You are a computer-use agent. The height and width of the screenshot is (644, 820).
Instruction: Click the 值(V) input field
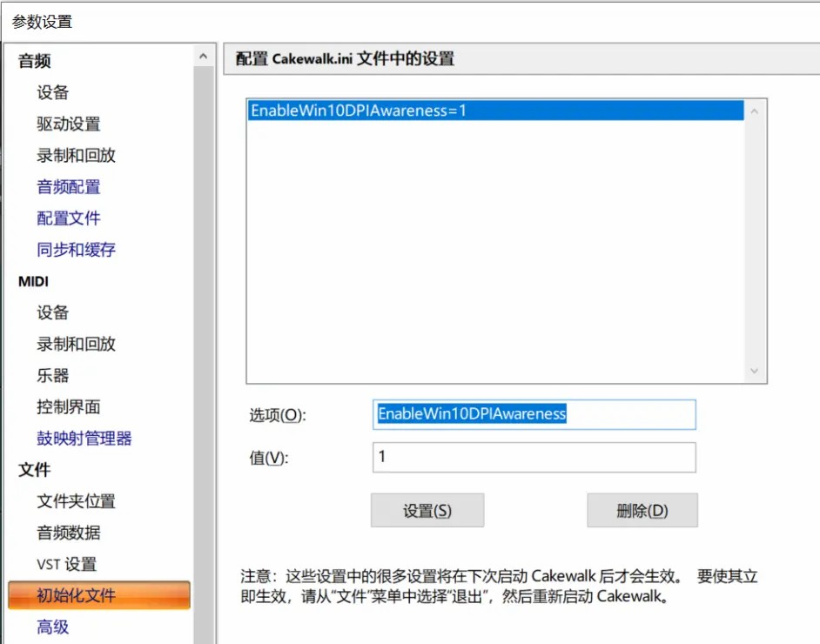click(x=534, y=458)
